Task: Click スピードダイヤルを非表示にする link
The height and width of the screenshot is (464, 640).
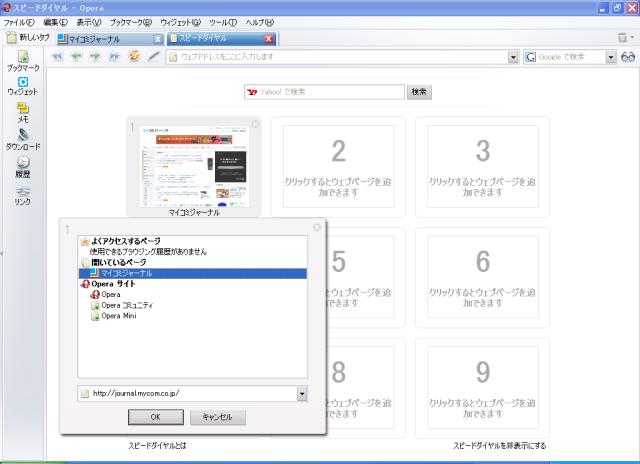Action: coord(499,446)
